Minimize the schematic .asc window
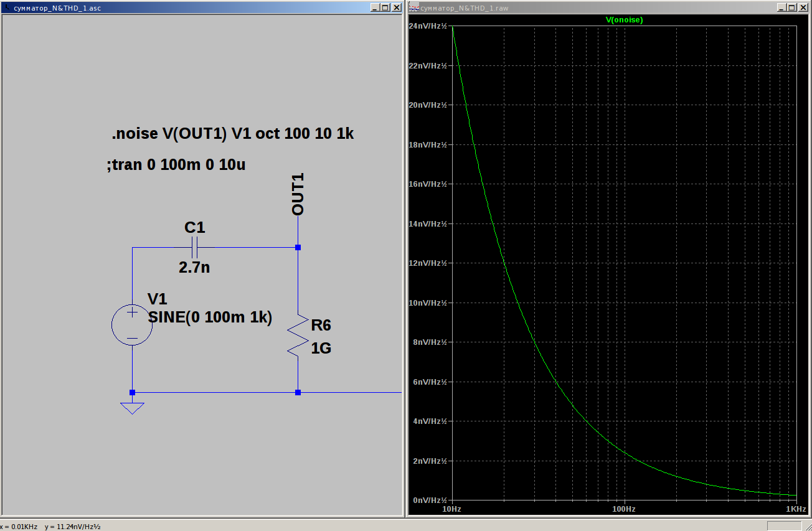Viewport: 812px width, 531px height. (375, 7)
